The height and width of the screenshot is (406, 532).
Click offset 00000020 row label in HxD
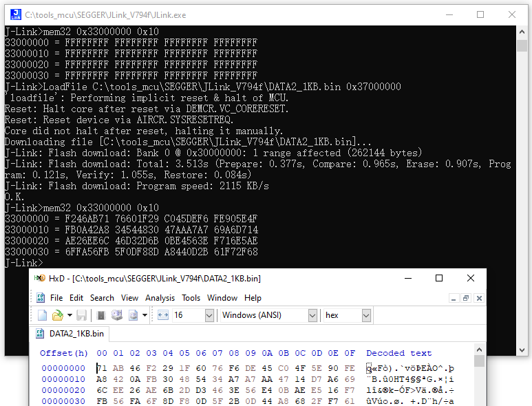click(63, 390)
